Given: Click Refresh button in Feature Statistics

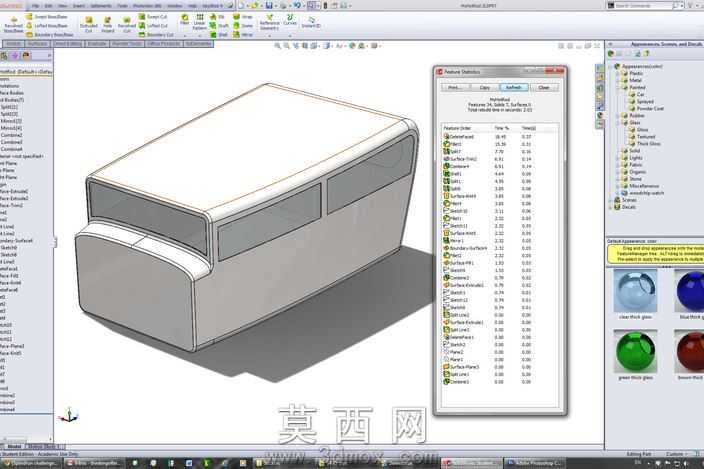Looking at the screenshot, I should pos(514,88).
